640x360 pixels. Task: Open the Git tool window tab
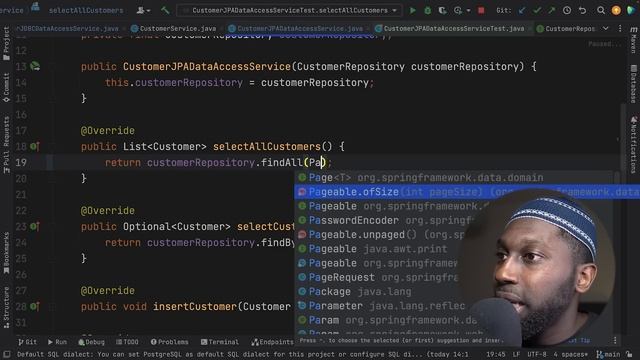coord(27,342)
